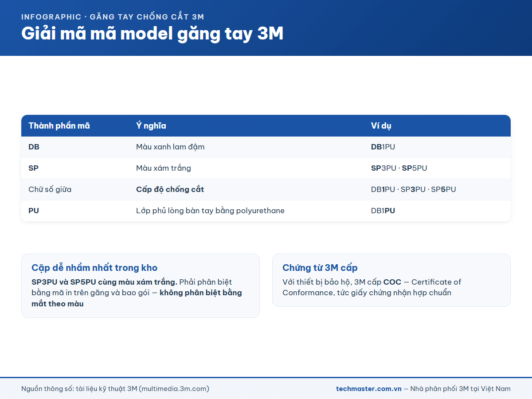This screenshot has height=399, width=532.
Task: Click the 'không phân biệt bằng mắt theo màu' text
Action: click(x=137, y=298)
